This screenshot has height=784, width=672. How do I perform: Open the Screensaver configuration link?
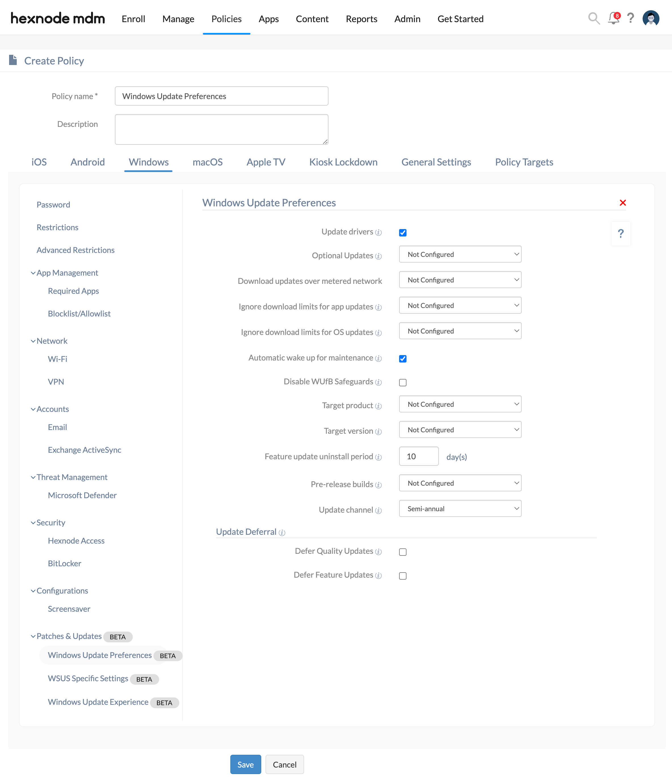[69, 608]
